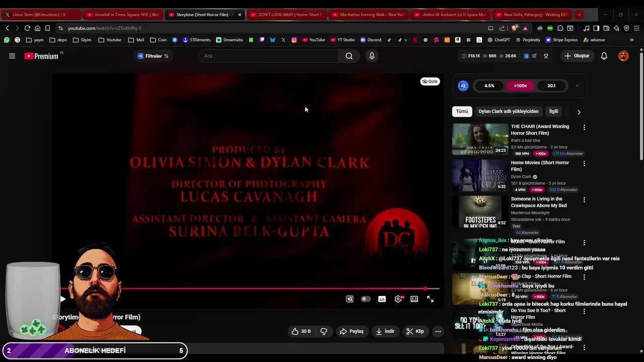644x362 pixels.
Task: Open vidIQ blue logo in header stats
Action: pyautogui.click(x=526, y=56)
